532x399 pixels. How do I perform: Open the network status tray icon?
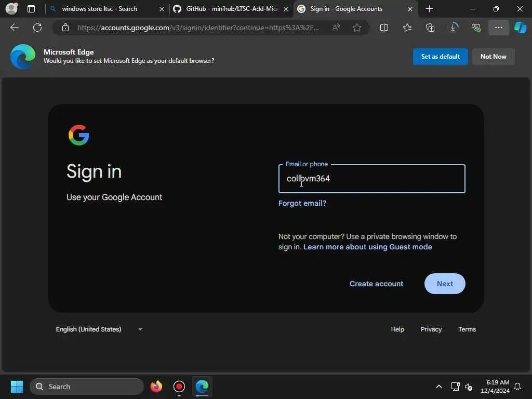tap(455, 387)
